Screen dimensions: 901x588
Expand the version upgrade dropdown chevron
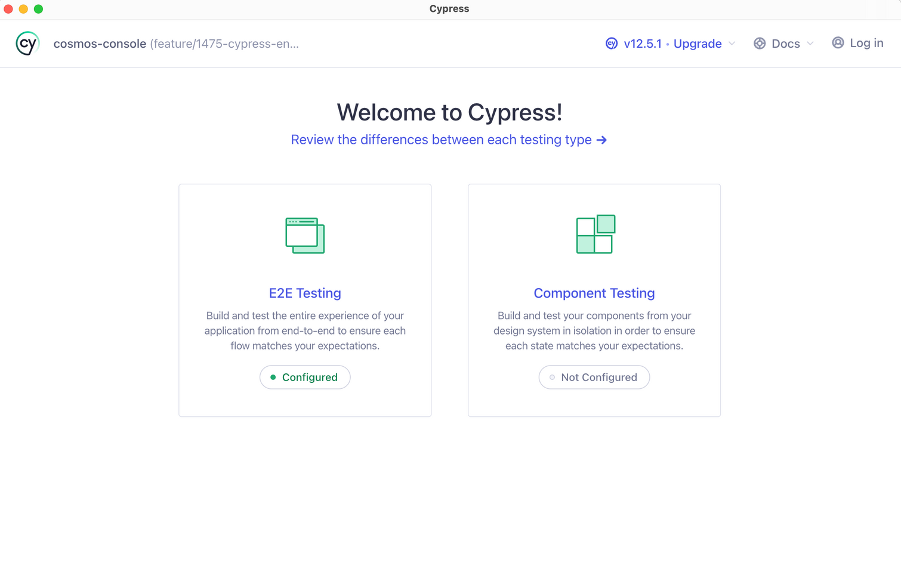(732, 44)
